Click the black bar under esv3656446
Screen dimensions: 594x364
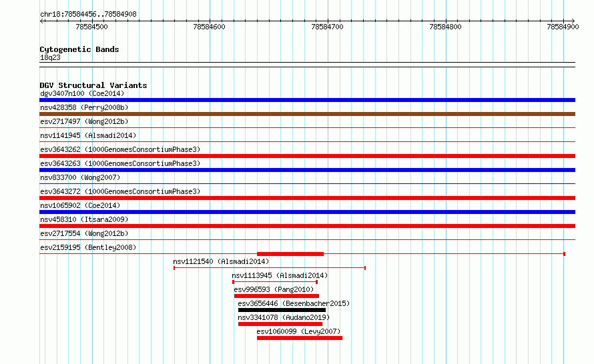coord(282,310)
